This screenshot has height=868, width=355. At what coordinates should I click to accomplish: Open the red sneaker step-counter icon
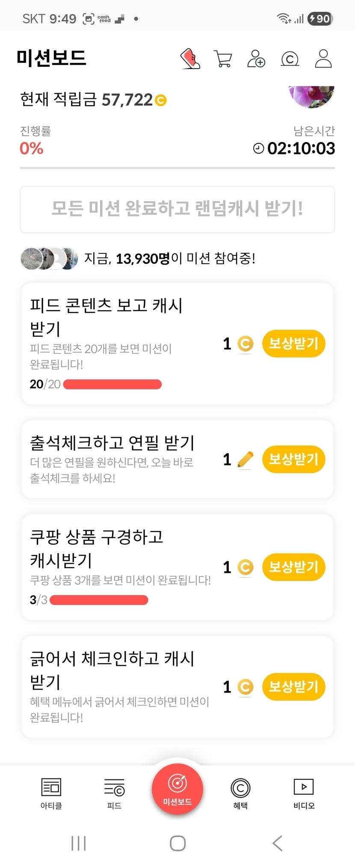(190, 59)
